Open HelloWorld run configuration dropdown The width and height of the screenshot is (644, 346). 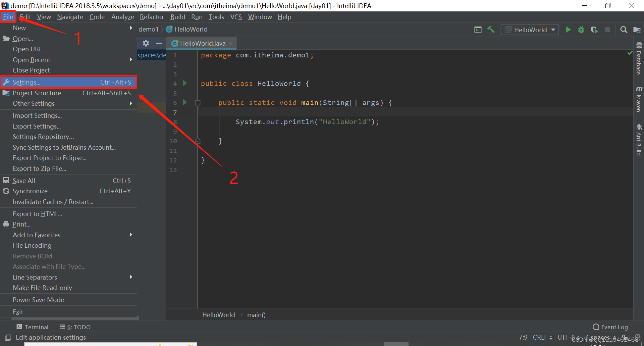pyautogui.click(x=530, y=30)
